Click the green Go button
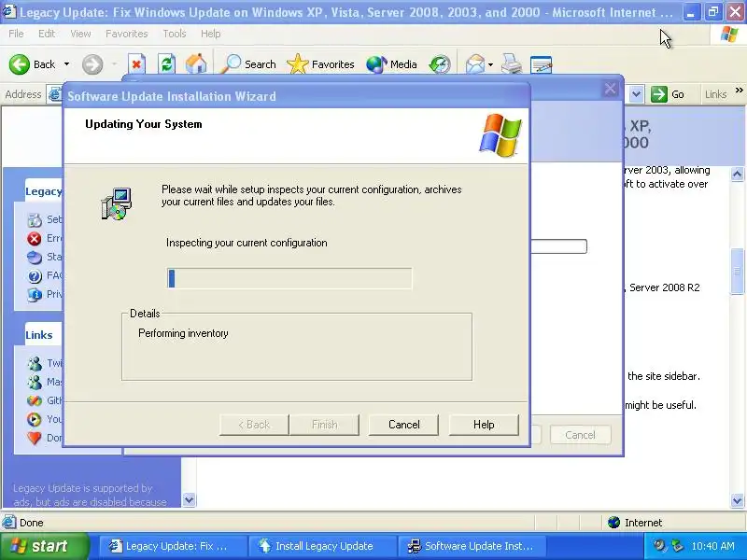The image size is (747, 560). click(x=669, y=94)
